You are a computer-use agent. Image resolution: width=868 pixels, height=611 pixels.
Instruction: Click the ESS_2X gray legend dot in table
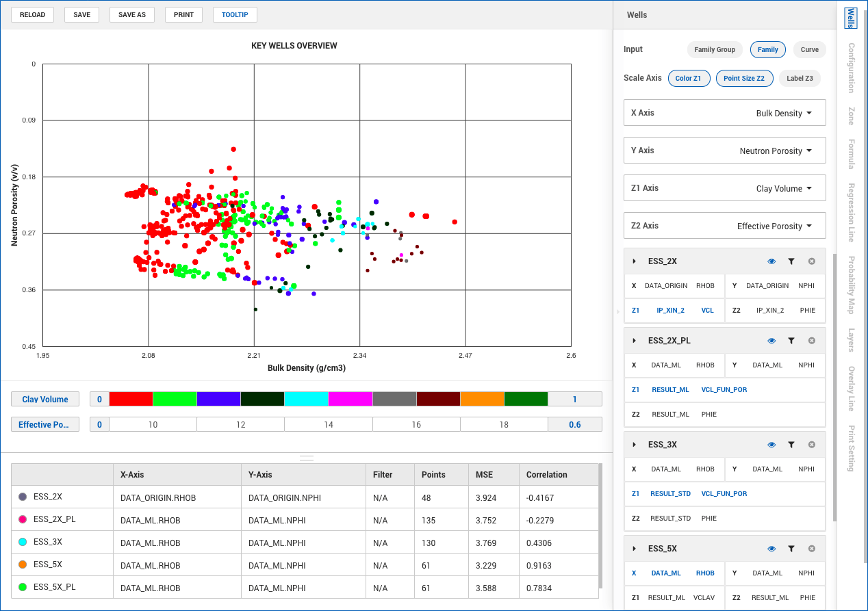point(23,497)
